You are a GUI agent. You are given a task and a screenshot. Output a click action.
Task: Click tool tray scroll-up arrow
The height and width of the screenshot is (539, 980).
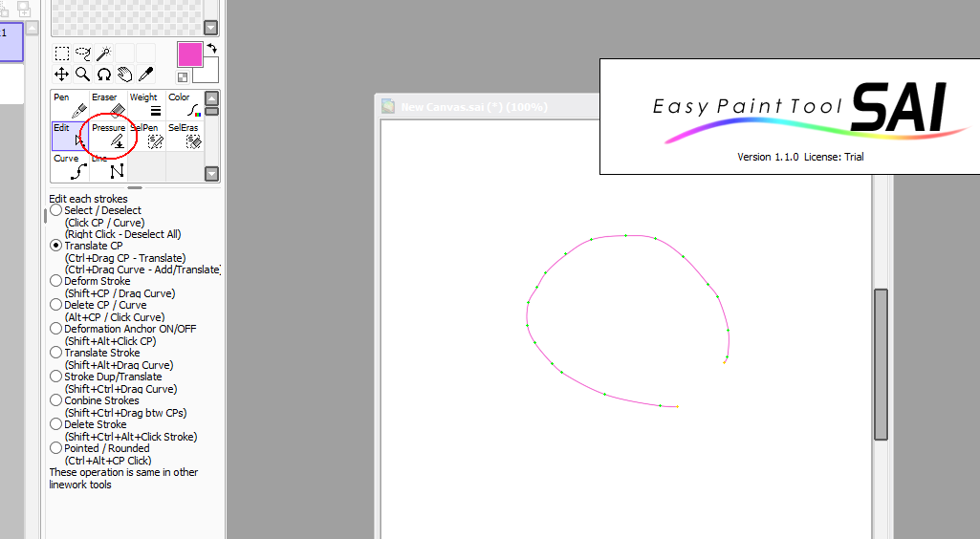[212, 98]
